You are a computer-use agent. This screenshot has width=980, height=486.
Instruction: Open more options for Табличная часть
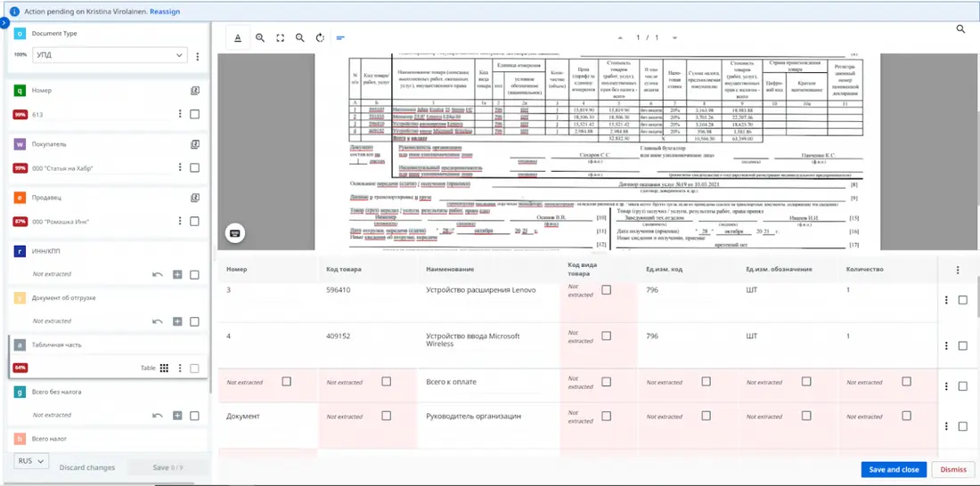click(x=180, y=368)
